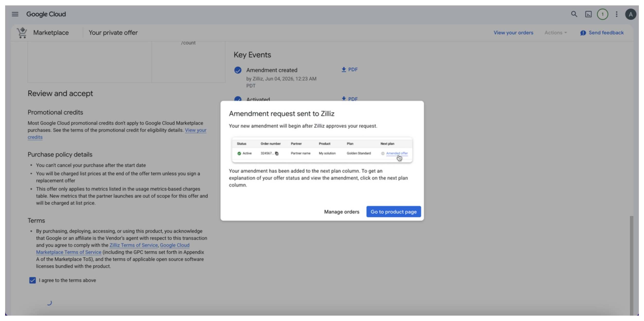
Task: Expand the Actions dropdown
Action: pyautogui.click(x=556, y=33)
